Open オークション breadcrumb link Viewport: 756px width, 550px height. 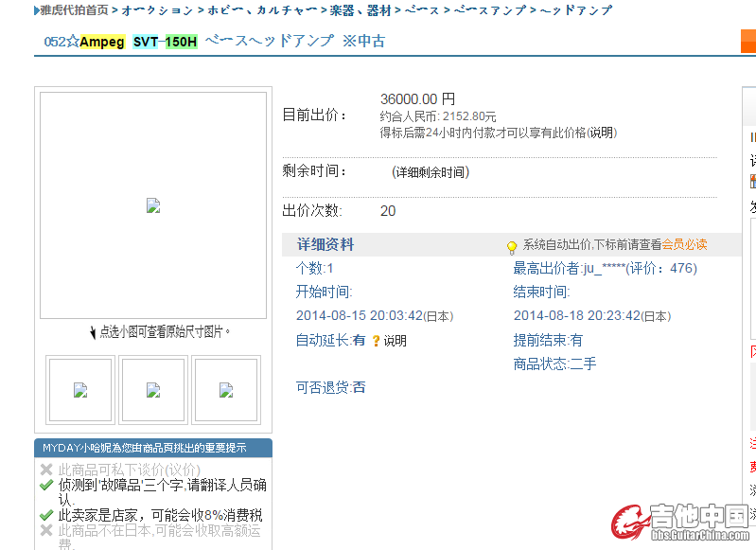(x=157, y=10)
